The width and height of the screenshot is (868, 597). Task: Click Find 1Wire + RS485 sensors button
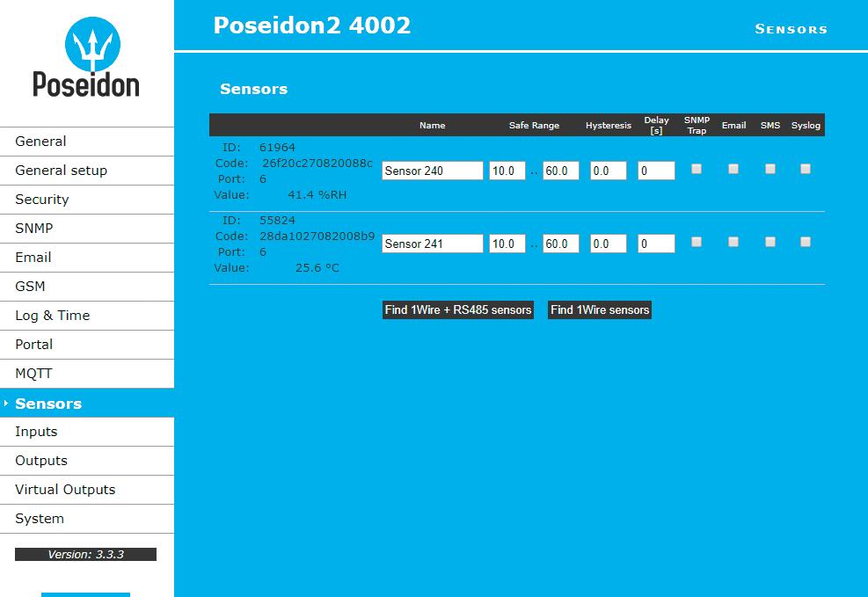(x=458, y=309)
